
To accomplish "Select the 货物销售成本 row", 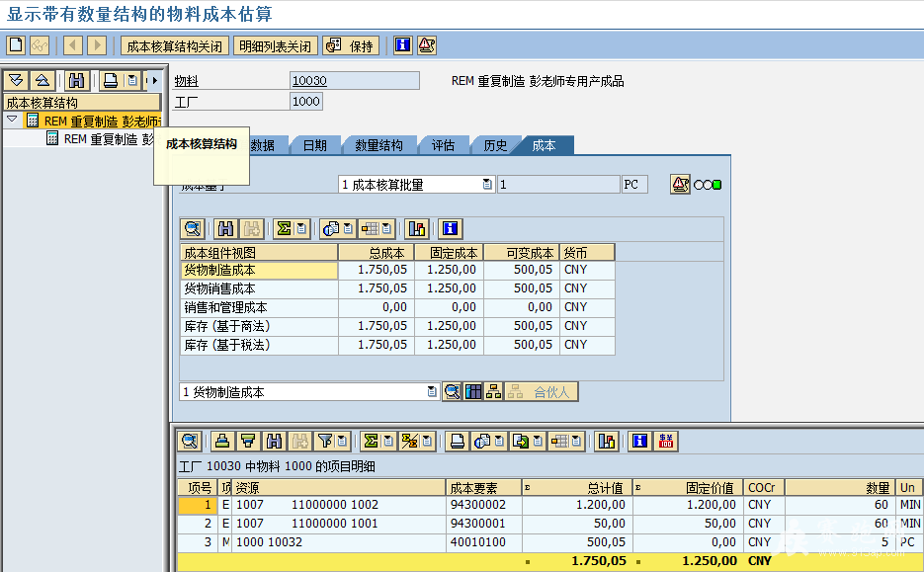I will click(x=398, y=288).
